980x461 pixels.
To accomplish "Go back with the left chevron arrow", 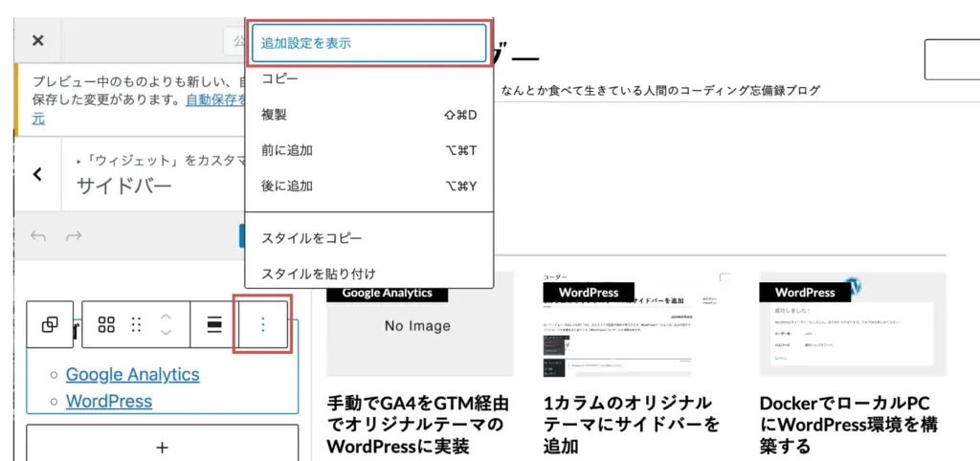I will pyautogui.click(x=37, y=174).
